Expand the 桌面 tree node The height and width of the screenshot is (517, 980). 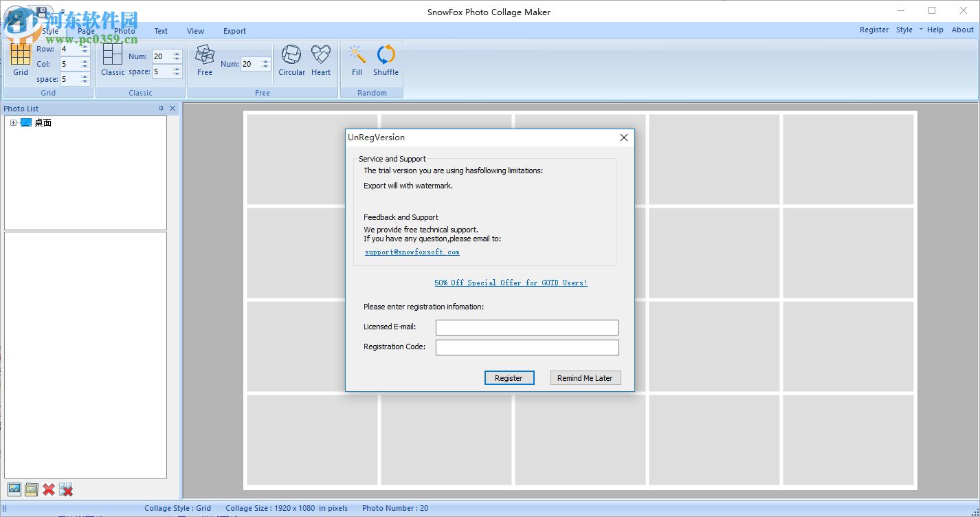(x=13, y=123)
